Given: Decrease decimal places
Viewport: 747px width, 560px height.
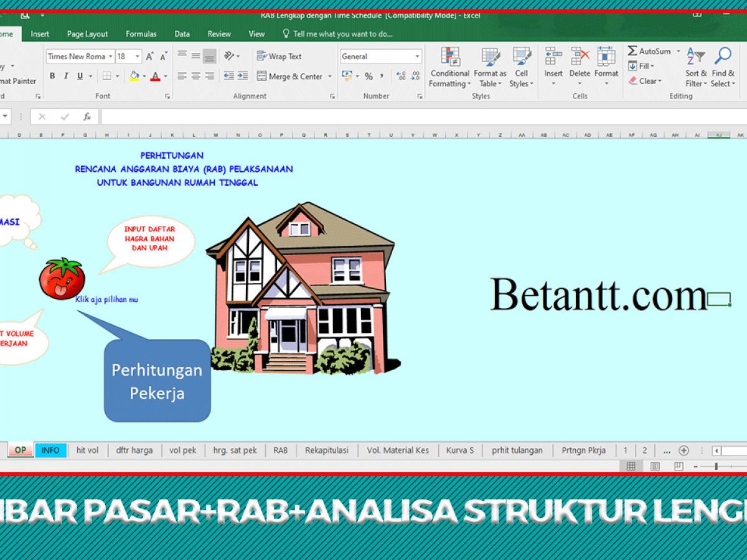Looking at the screenshot, I should [415, 77].
